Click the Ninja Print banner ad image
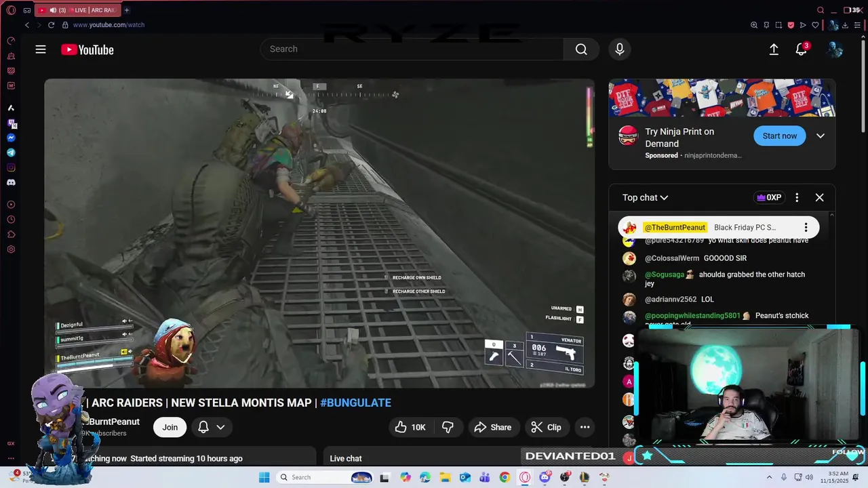 [x=722, y=98]
